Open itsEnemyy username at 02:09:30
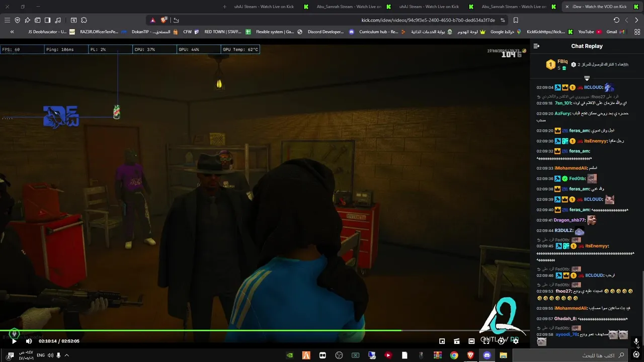The image size is (644, 362). click(596, 141)
